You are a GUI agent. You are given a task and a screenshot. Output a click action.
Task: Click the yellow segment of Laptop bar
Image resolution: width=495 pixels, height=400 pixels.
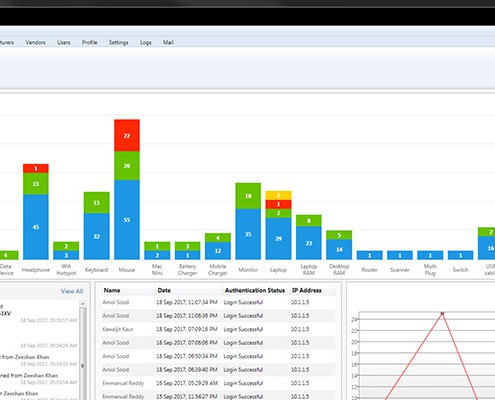[x=279, y=195]
